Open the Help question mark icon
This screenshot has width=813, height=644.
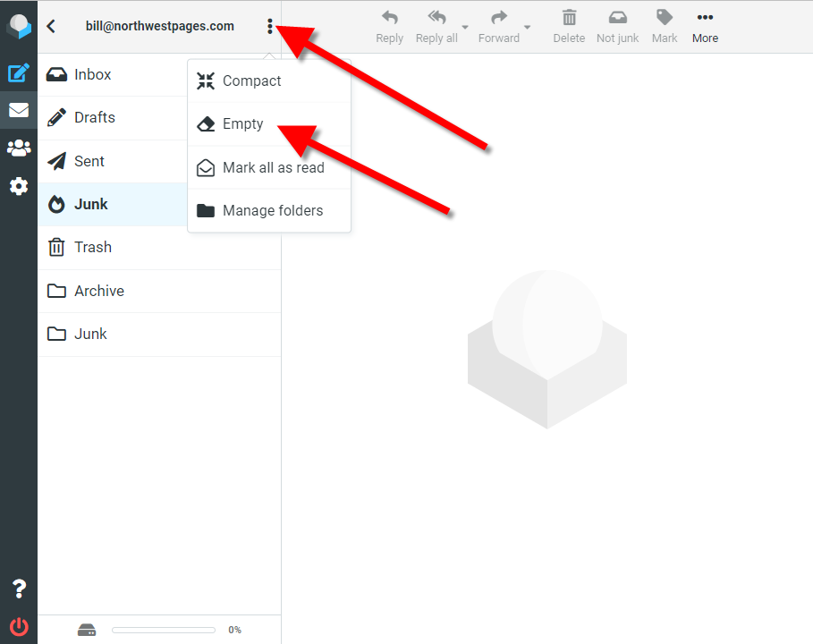point(19,589)
